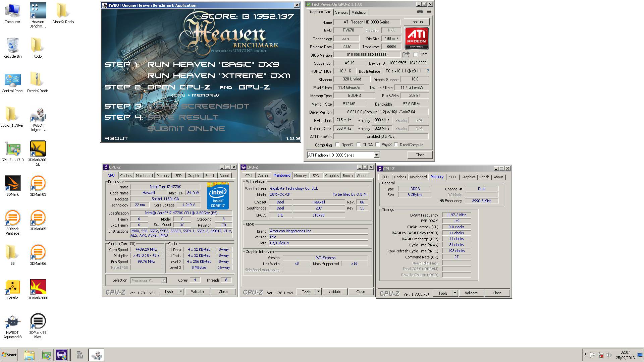The width and height of the screenshot is (644, 362).
Task: Open the GPU selection dropdown in GPU-Z
Action: tap(376, 155)
